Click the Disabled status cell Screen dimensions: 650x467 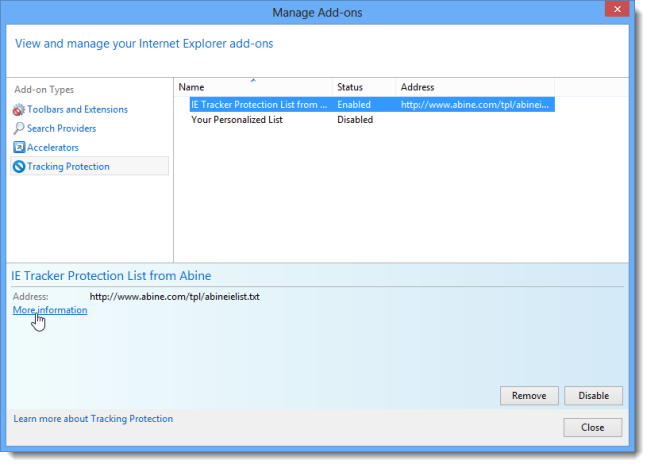355,120
